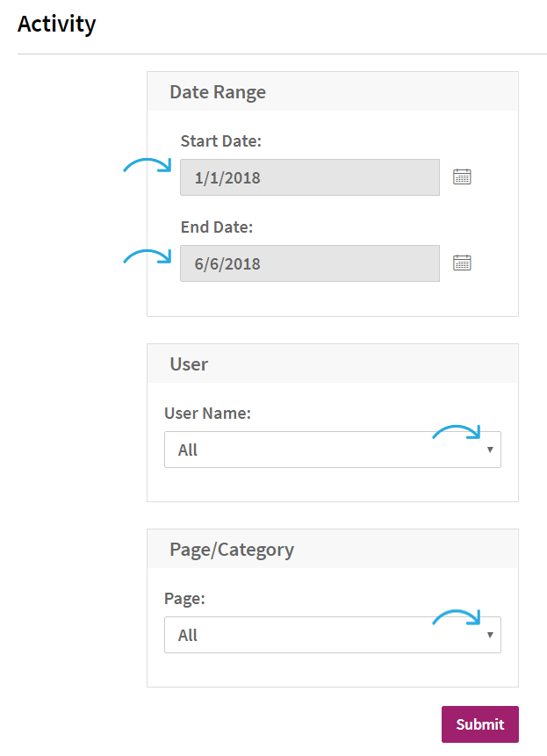
Task: Submit the activity report form
Action: [x=480, y=724]
